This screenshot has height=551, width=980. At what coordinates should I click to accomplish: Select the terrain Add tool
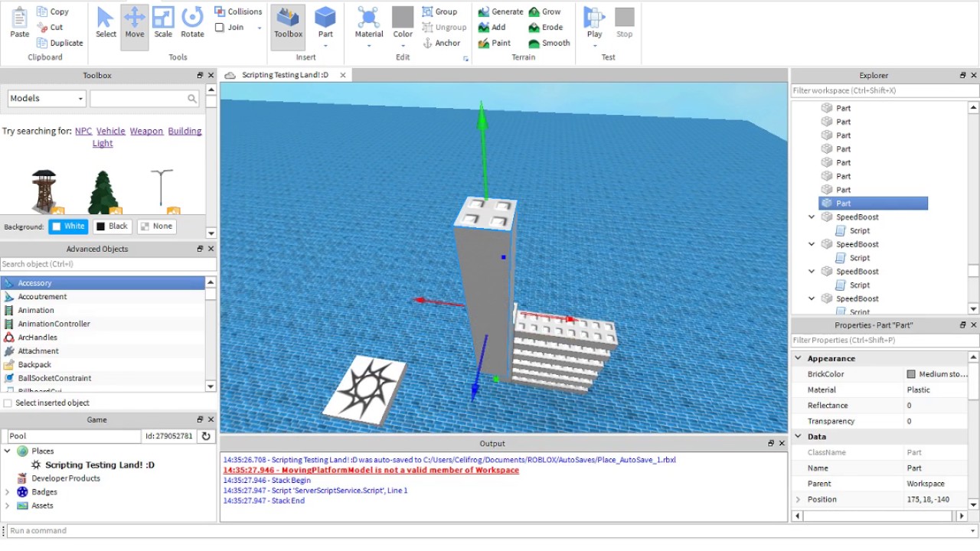[x=492, y=28]
